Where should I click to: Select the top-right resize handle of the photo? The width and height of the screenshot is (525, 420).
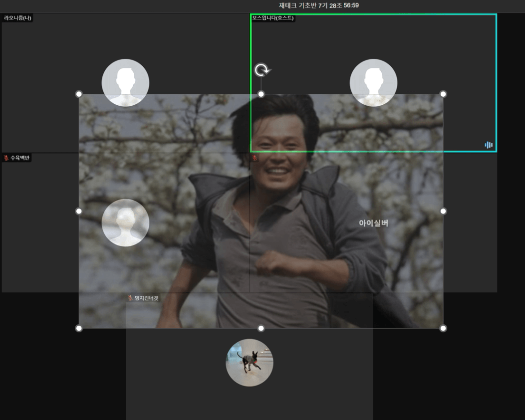point(443,94)
